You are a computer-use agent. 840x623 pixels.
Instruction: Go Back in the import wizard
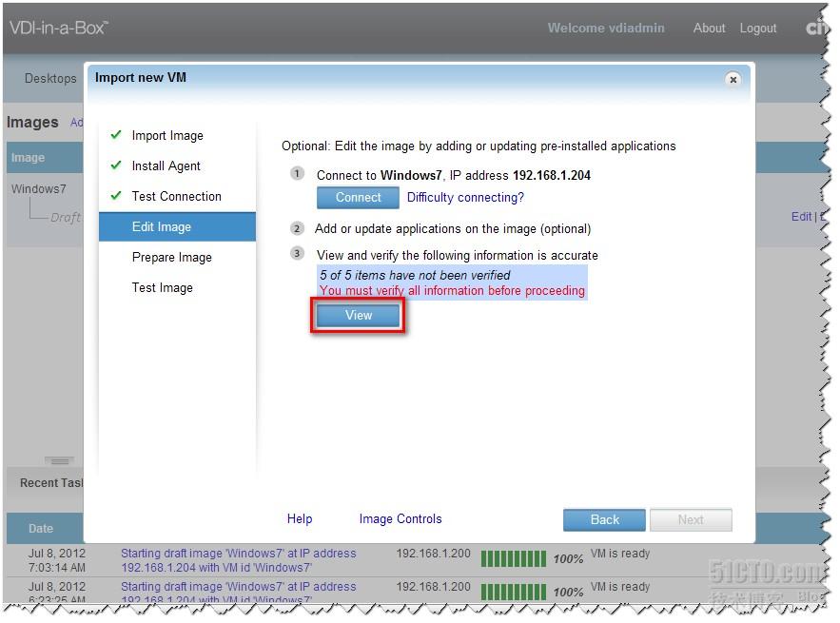point(604,519)
